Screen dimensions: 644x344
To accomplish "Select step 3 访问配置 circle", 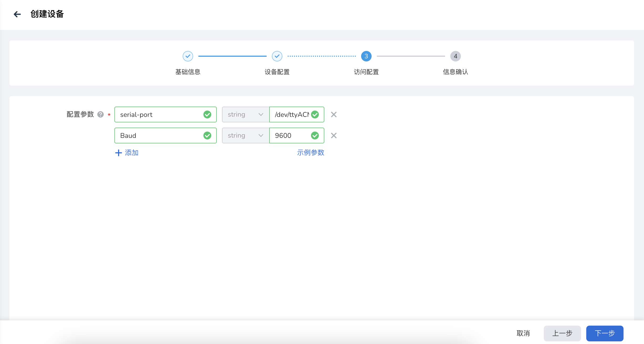I will click(x=366, y=56).
